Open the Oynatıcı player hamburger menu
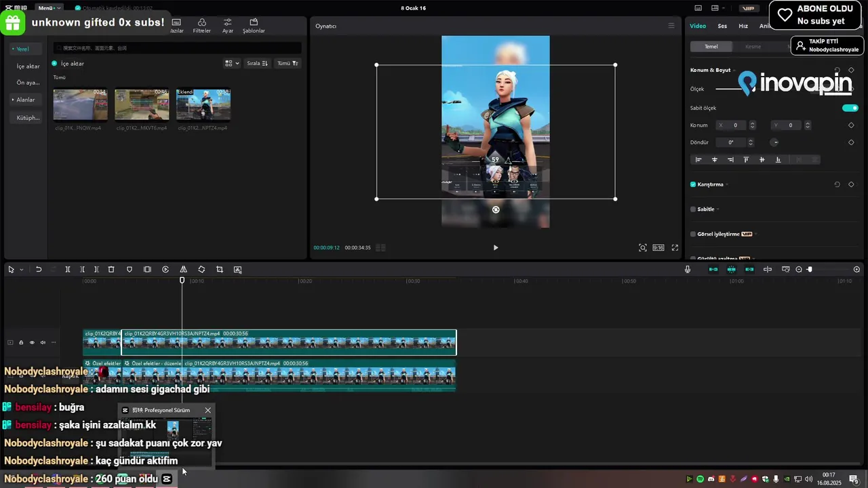This screenshot has height=488, width=868. (671, 26)
